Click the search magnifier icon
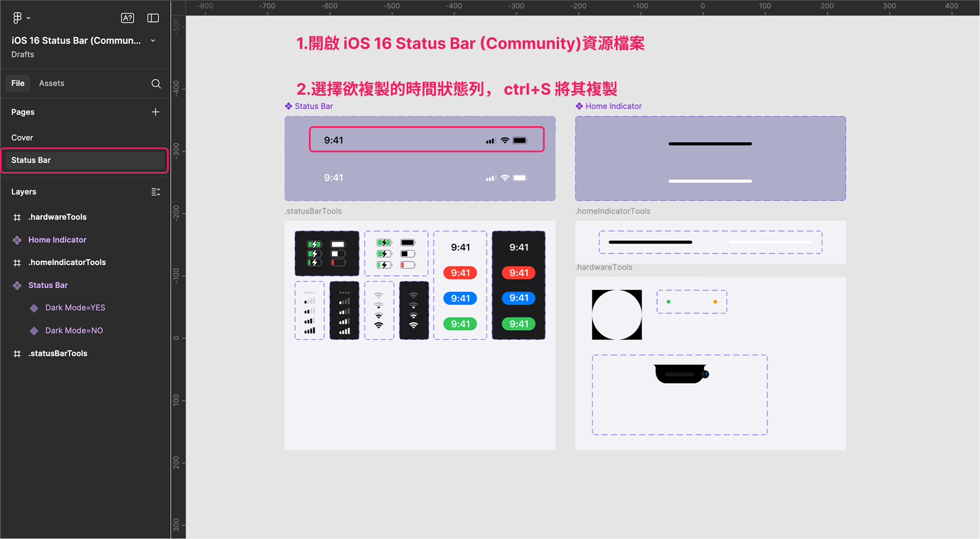 click(156, 84)
